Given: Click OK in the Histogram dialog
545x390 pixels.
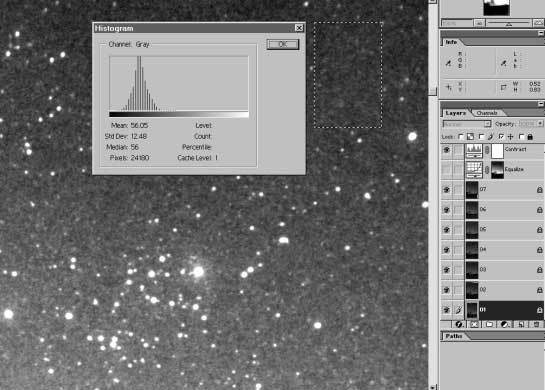Looking at the screenshot, I should pos(283,44).
